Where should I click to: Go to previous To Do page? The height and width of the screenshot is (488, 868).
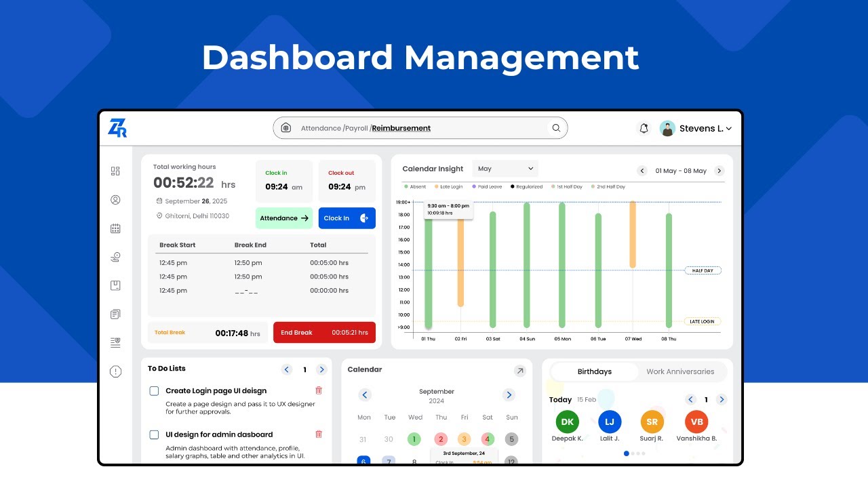287,369
